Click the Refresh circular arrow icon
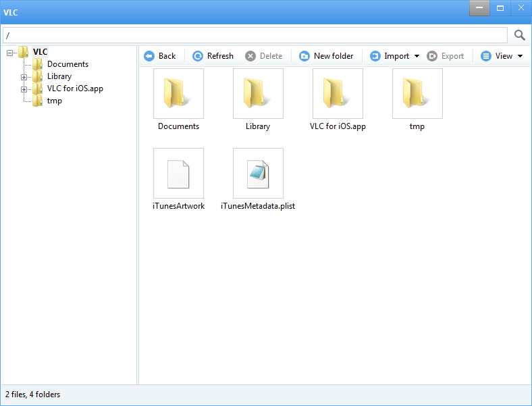Viewport: 532px width, 406px height. tap(198, 56)
